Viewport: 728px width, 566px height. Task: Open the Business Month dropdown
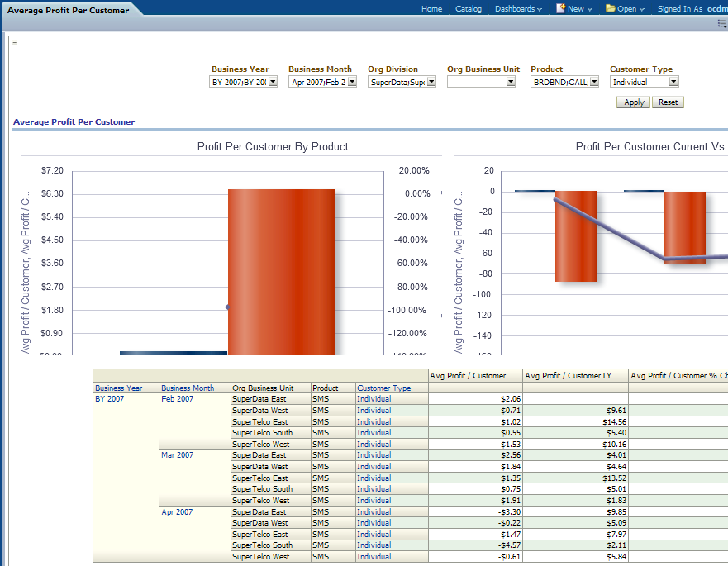coord(352,82)
